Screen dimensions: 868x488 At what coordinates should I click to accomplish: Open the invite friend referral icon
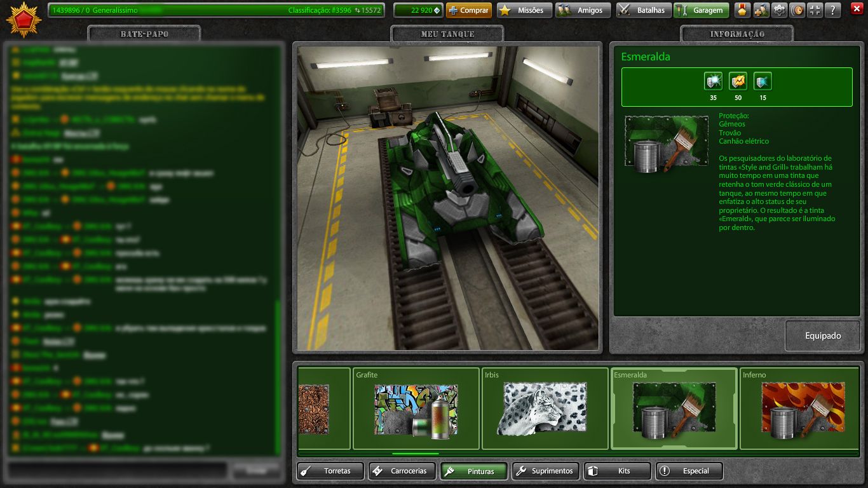761,10
